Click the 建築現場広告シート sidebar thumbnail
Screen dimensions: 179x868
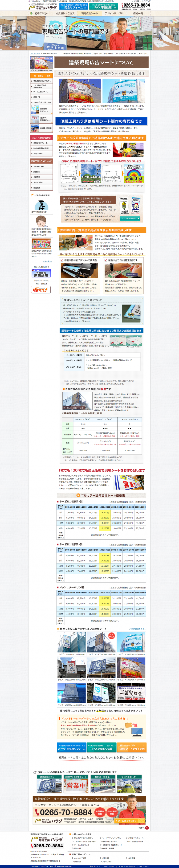[x=41, y=110]
